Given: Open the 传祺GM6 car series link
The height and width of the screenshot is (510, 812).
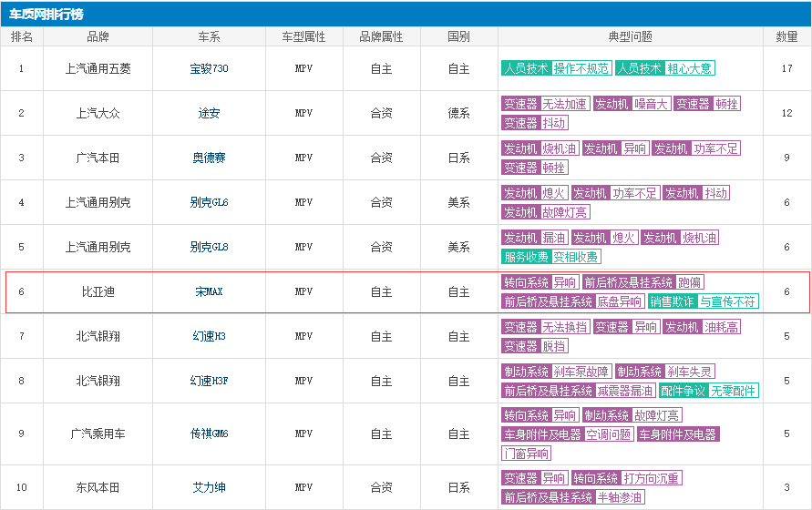Looking at the screenshot, I should [x=209, y=433].
